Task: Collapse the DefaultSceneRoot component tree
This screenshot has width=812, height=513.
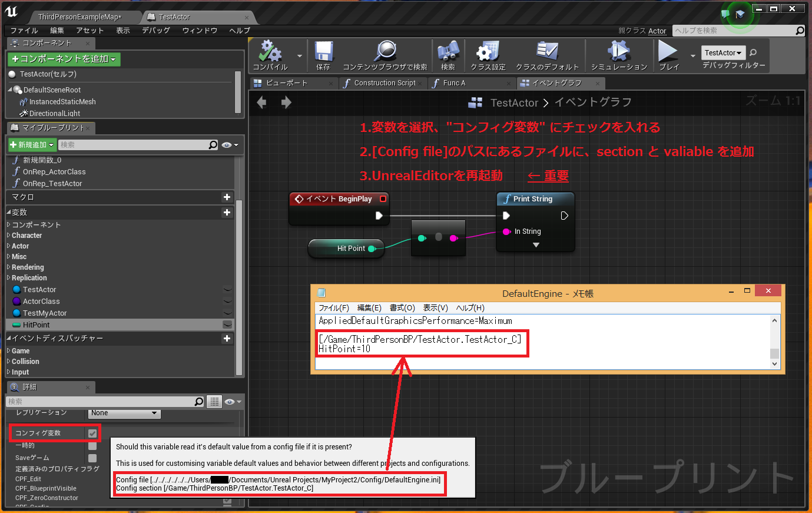Action: [x=10, y=90]
